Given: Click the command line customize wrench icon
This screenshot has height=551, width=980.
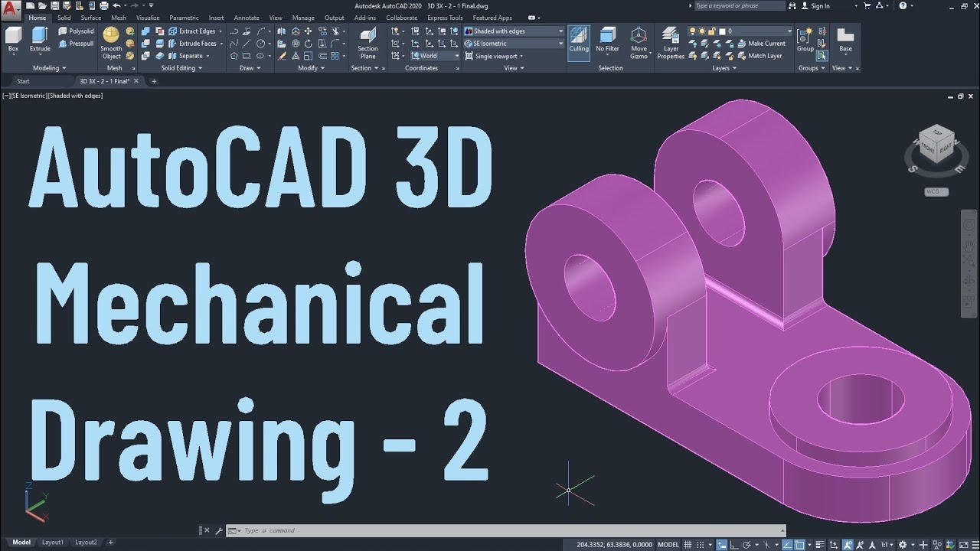Looking at the screenshot, I should (219, 530).
